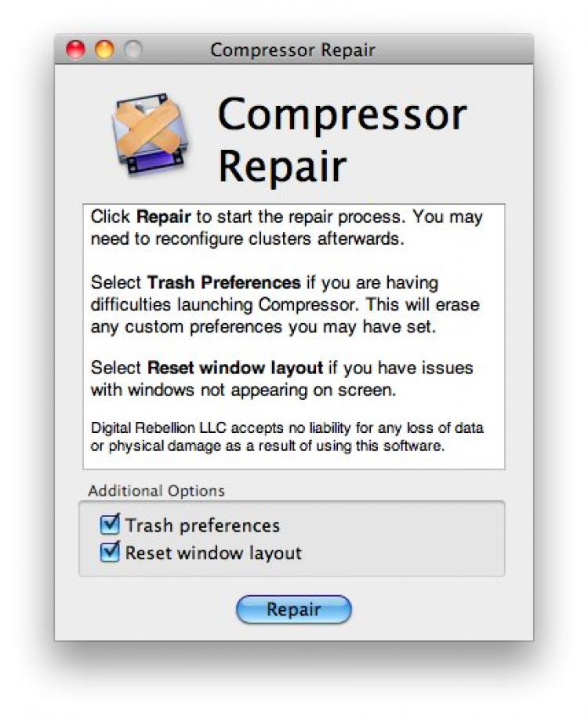
Task: Click the "Reset window layout" checkbox label text
Action: tap(213, 553)
